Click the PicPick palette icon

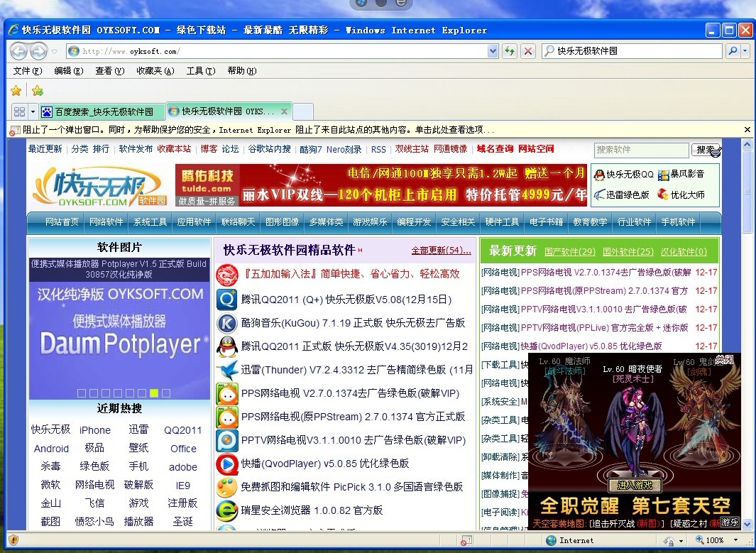click(x=227, y=488)
